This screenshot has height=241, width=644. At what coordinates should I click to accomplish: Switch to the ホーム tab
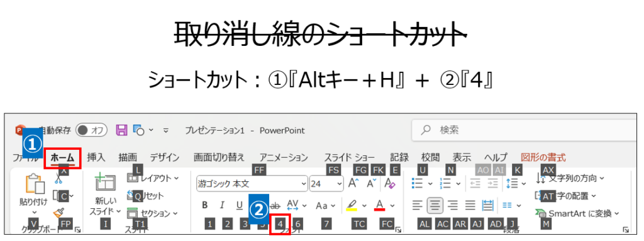click(62, 157)
